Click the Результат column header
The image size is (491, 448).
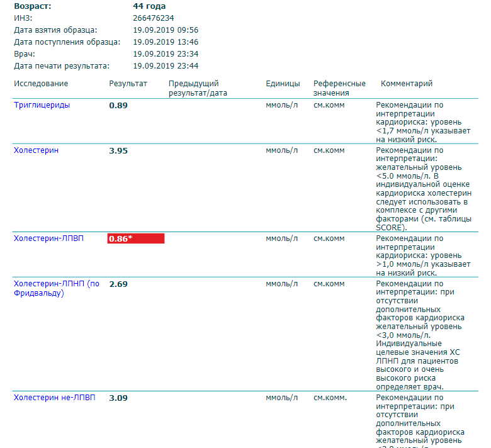[128, 84]
